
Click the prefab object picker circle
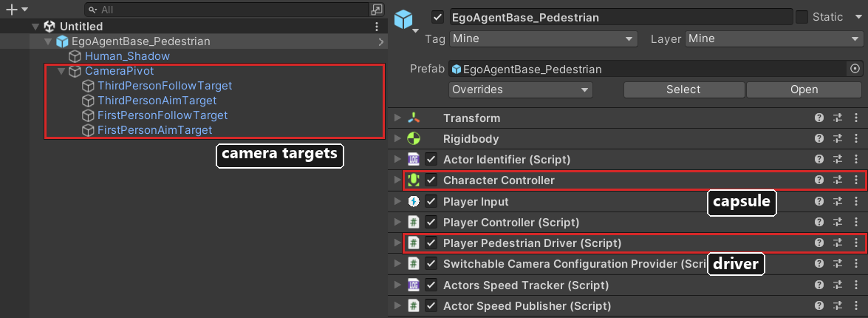click(855, 70)
